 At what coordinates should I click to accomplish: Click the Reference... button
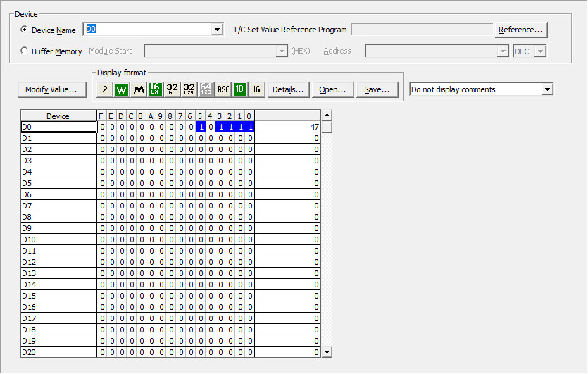pyautogui.click(x=520, y=30)
